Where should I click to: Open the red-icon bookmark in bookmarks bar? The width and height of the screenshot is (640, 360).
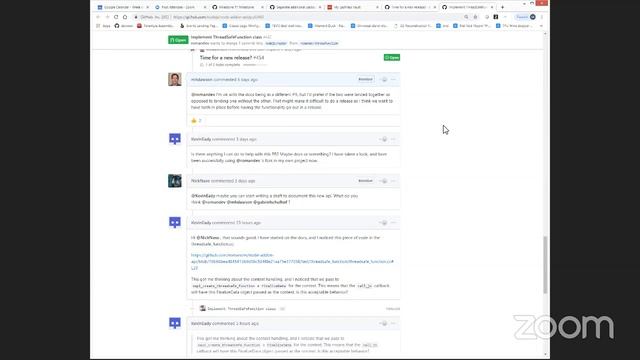coord(156,26)
